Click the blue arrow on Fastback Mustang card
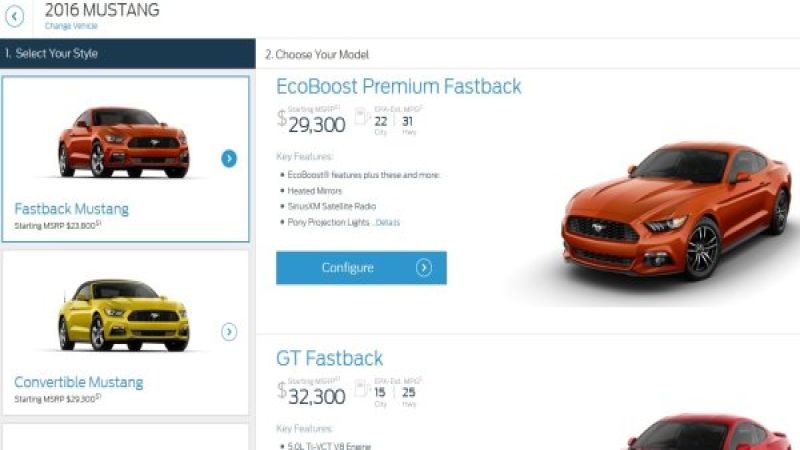The width and height of the screenshot is (800, 450). pos(229,159)
